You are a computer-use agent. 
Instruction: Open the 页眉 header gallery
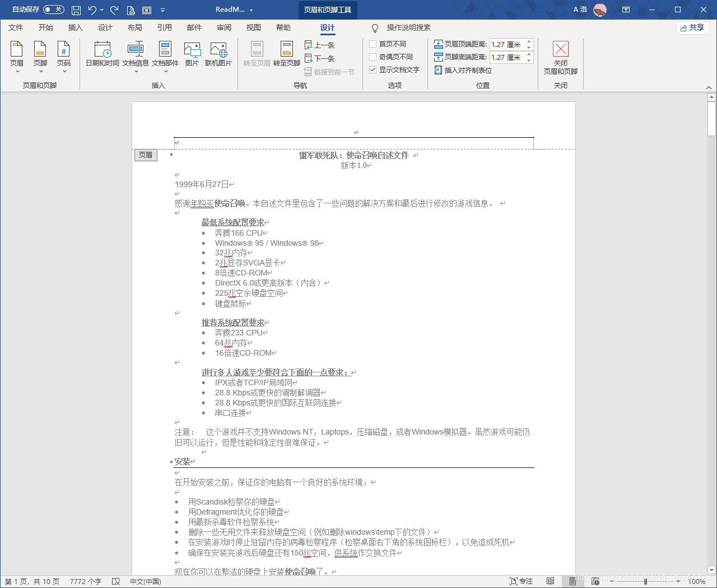coord(17,57)
